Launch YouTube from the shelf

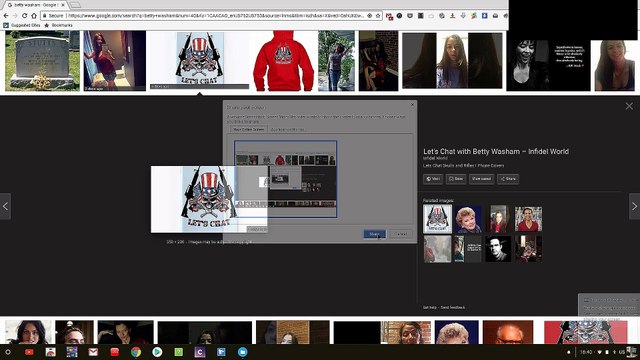coord(29,351)
